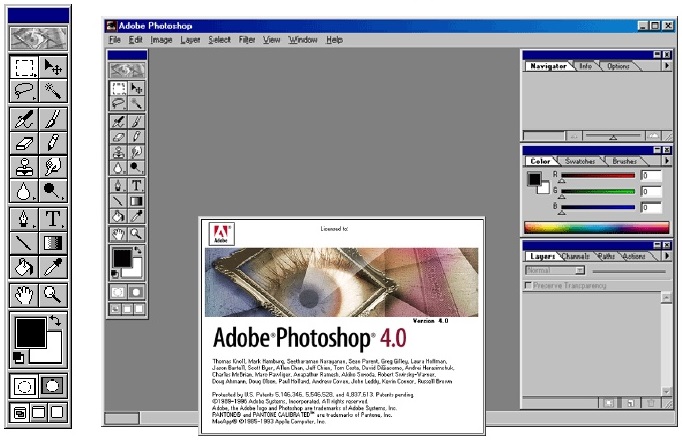Select the Type tool in the enlarged toolbox
Screen dimensions: 682x440
pyautogui.click(x=53, y=219)
